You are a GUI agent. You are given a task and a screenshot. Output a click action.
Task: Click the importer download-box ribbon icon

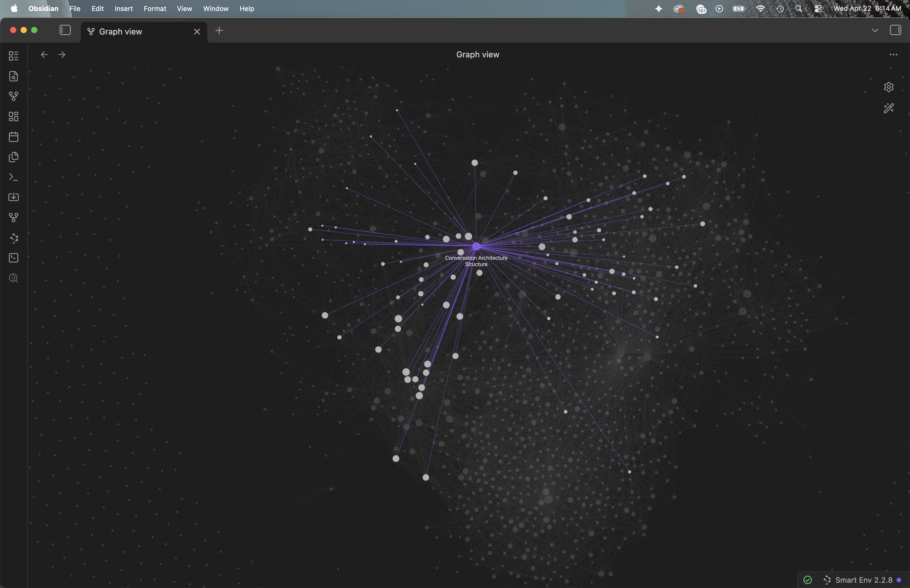pos(13,197)
